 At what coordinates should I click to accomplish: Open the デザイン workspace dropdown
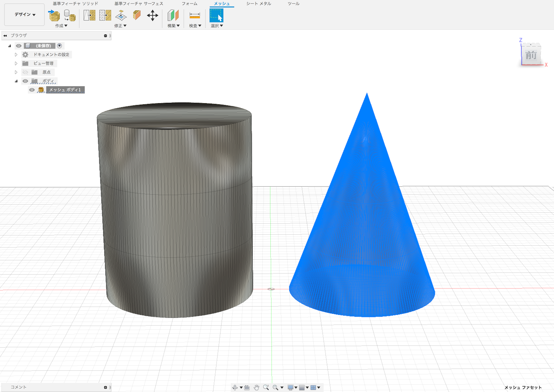pos(25,15)
